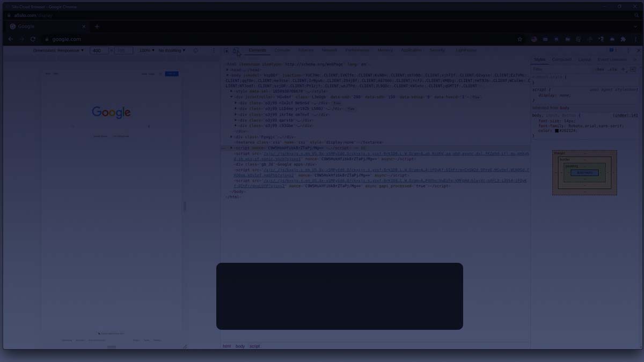Switch to the Elements tab
This screenshot has width=644, height=362.
point(257,50)
